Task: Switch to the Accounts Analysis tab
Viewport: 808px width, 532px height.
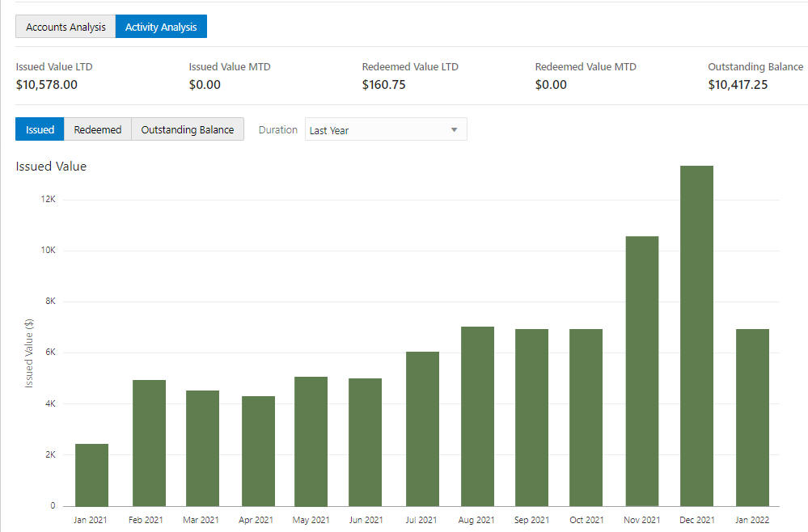Action: (66, 27)
